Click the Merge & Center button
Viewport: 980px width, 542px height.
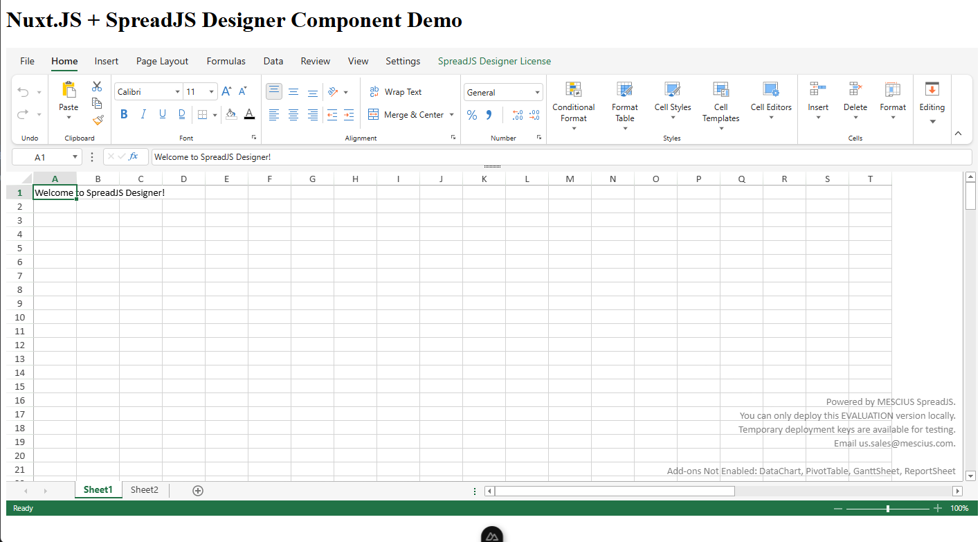[x=406, y=115]
